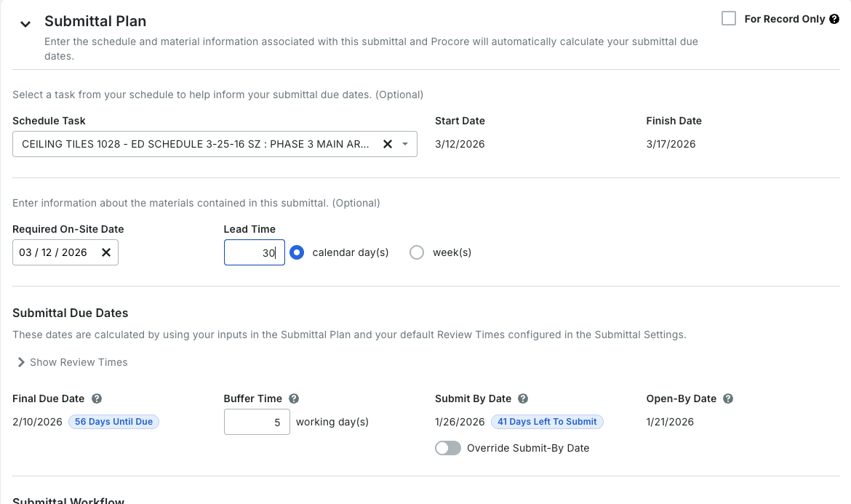This screenshot has height=504, width=851.
Task: Click the Final Due Date help icon
Action: coord(97,399)
